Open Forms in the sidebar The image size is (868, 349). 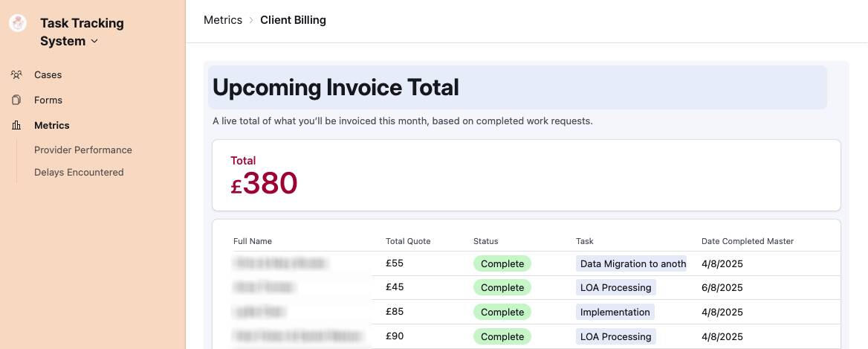(48, 100)
